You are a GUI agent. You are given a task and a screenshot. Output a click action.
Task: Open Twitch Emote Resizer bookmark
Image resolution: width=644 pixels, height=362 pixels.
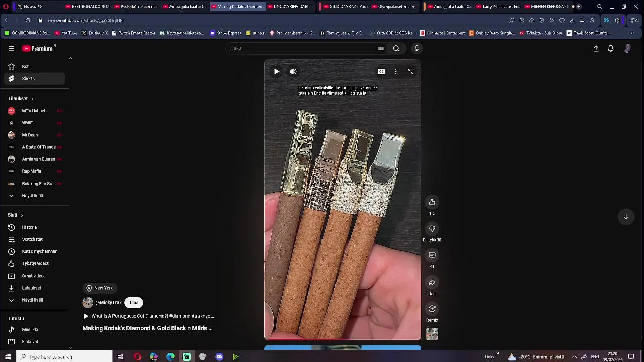pos(134,33)
